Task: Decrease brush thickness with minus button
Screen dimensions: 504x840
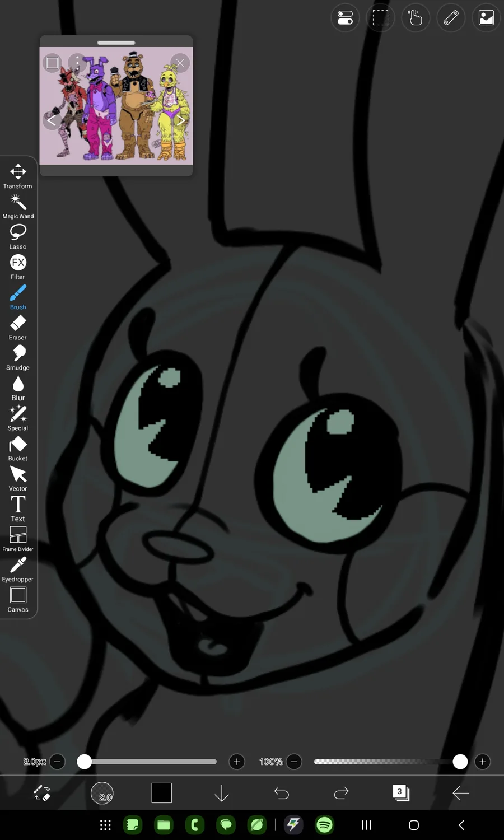Action: coord(57,762)
